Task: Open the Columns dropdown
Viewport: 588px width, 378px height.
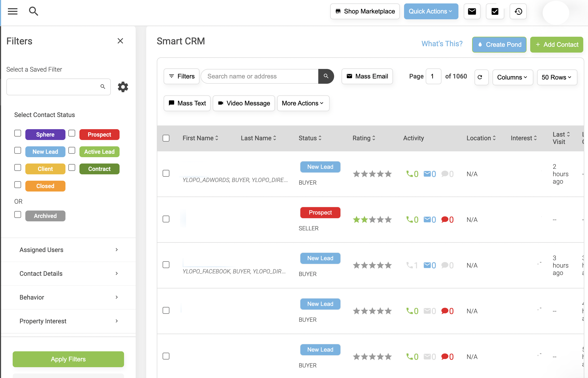Action: click(512, 77)
